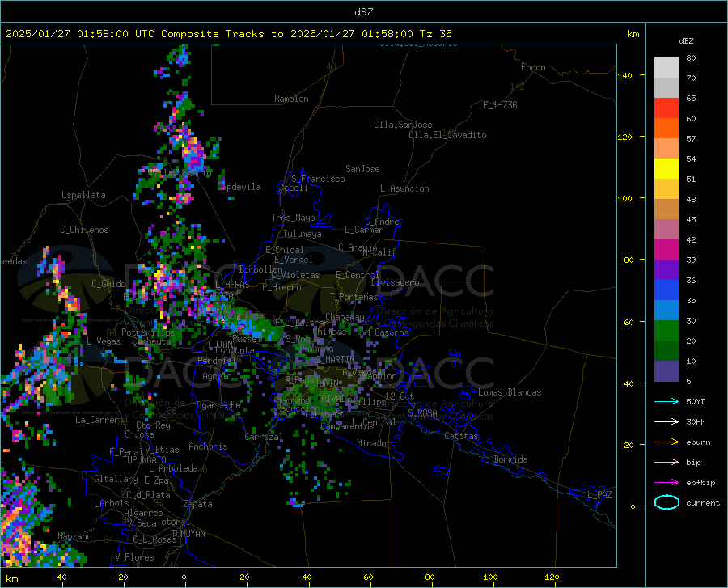Viewport: 728px width, 588px height.
Task: Select the dark green 20 dBZ legend swatch
Action: click(x=667, y=351)
